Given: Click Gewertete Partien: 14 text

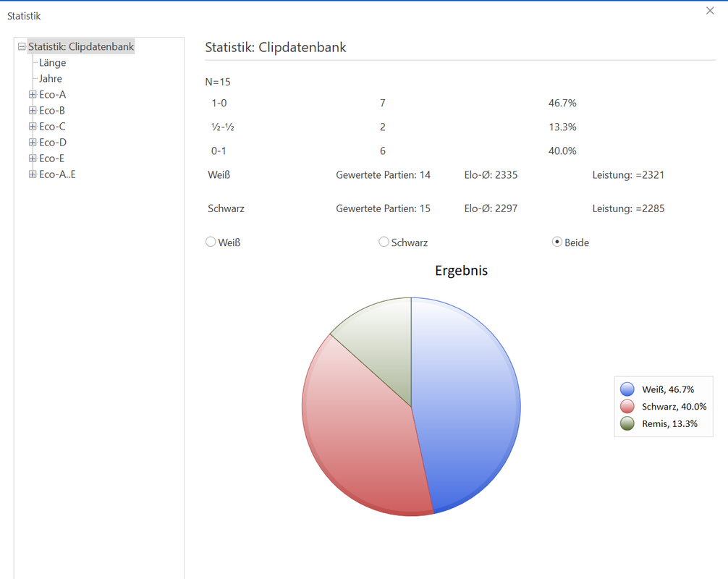Looking at the screenshot, I should 383,175.
